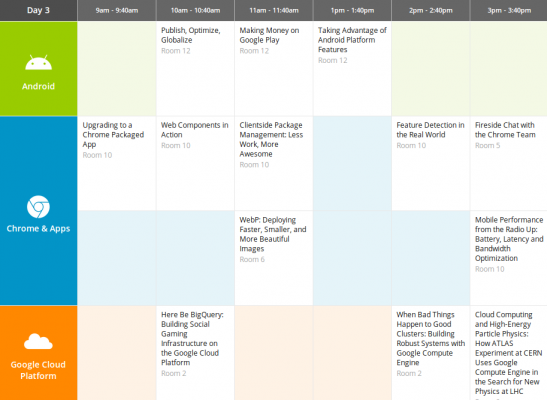Select the Google Cloud Platform track label

click(38, 370)
